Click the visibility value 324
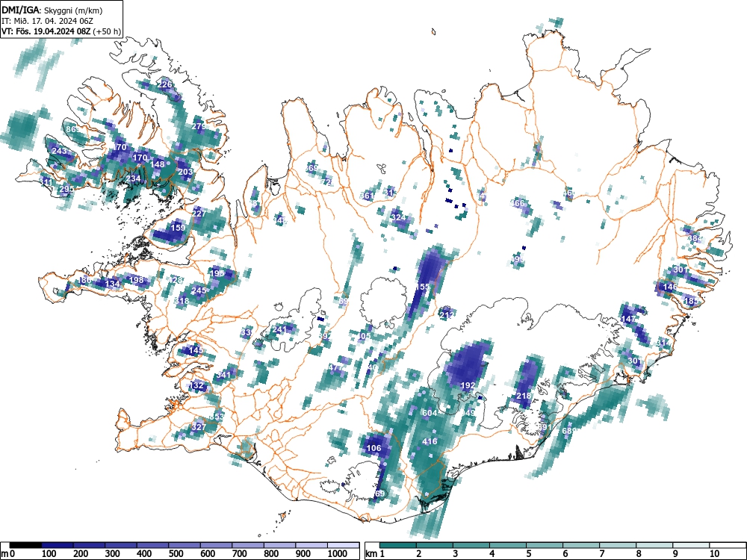This screenshot has height=560, width=747. pos(398,217)
